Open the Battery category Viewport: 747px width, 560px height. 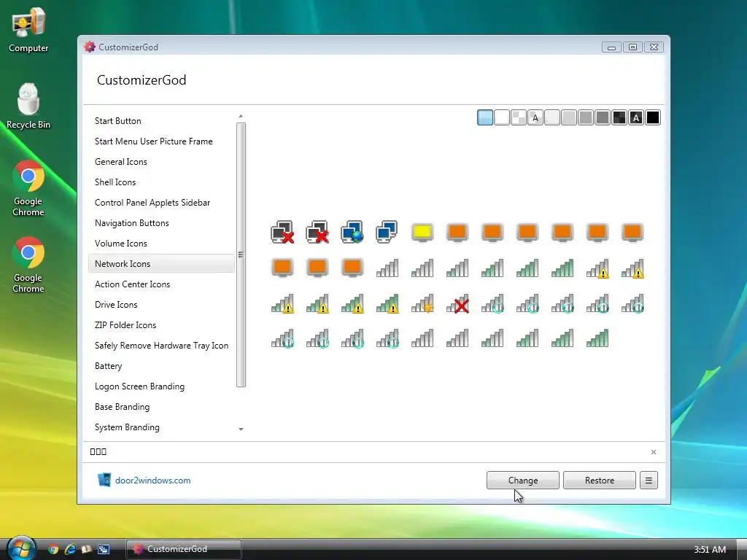(x=161, y=366)
